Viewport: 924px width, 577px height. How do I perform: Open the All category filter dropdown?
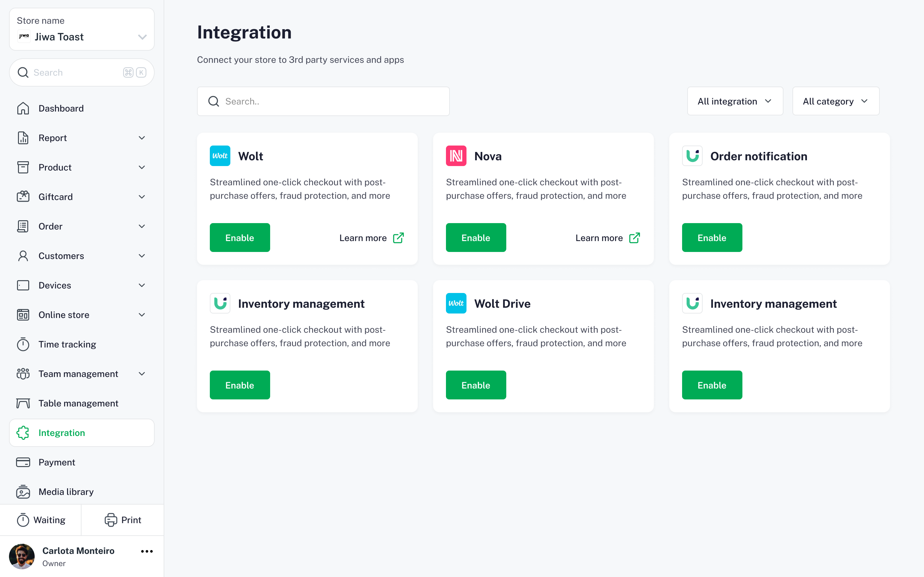pyautogui.click(x=835, y=101)
